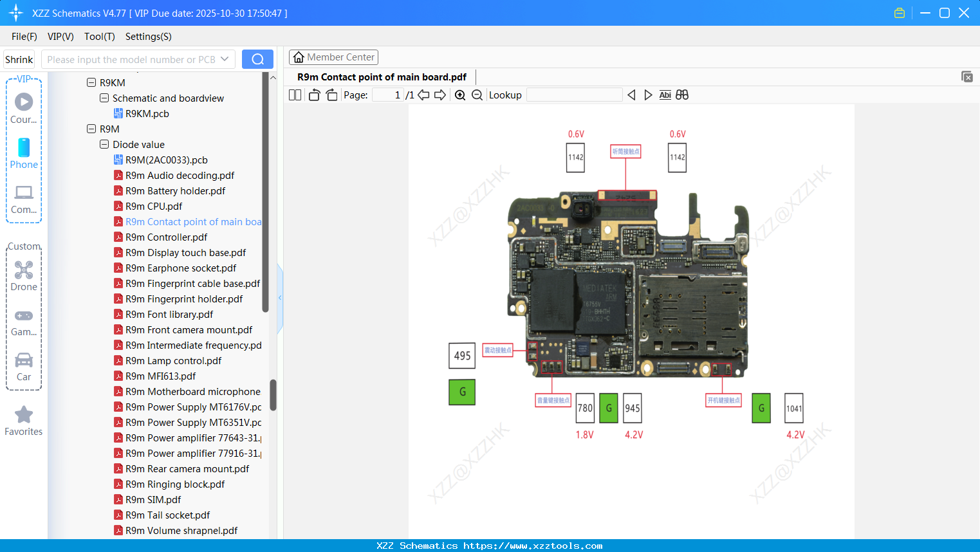Zoom out of the PDF document
980x552 pixels.
pos(476,95)
